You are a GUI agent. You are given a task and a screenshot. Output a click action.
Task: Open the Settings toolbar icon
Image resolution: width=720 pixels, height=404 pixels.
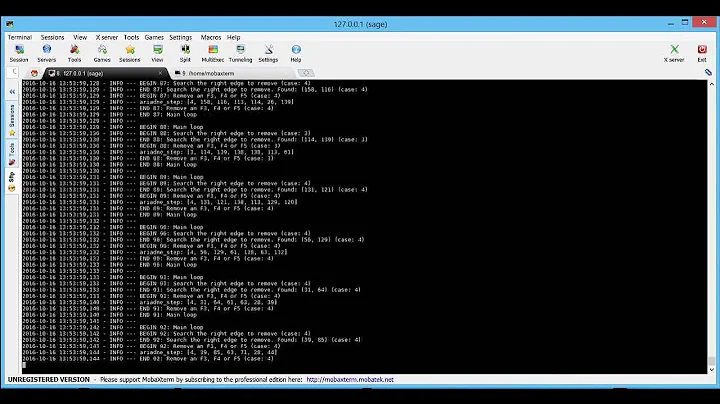pos(268,53)
